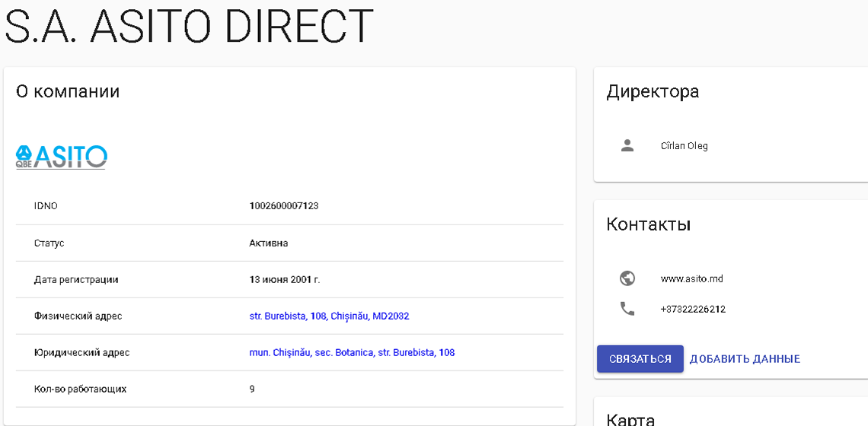Image resolution: width=868 pixels, height=426 pixels.
Task: Click the director name Cîrlan Oleg
Action: pyautogui.click(x=684, y=146)
